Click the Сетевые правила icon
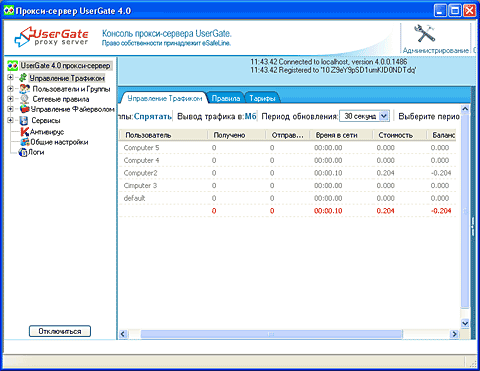 click(24, 99)
